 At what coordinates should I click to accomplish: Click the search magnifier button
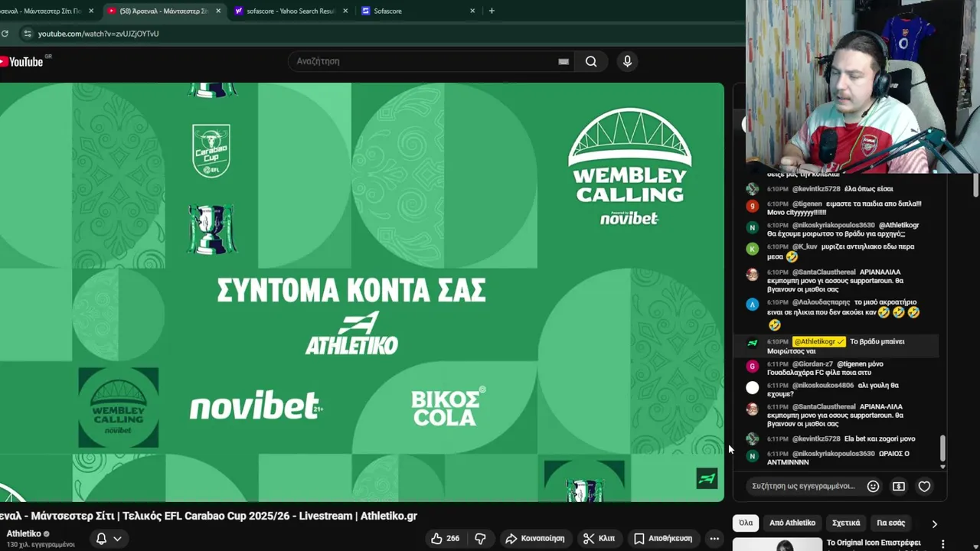tap(591, 61)
